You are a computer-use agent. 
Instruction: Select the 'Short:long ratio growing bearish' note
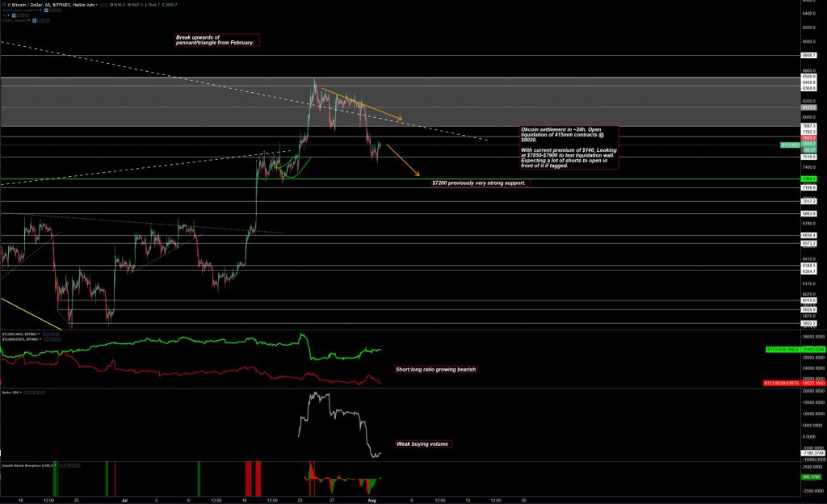(x=435, y=369)
